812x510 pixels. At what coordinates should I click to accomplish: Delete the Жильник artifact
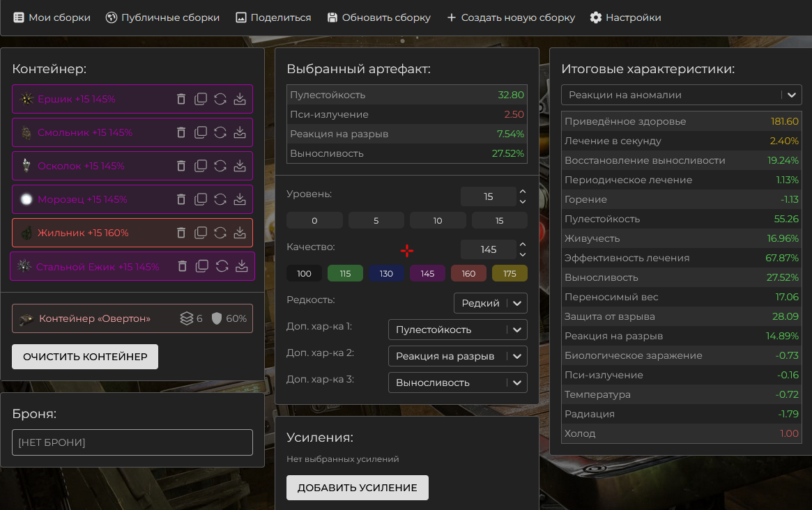click(181, 233)
